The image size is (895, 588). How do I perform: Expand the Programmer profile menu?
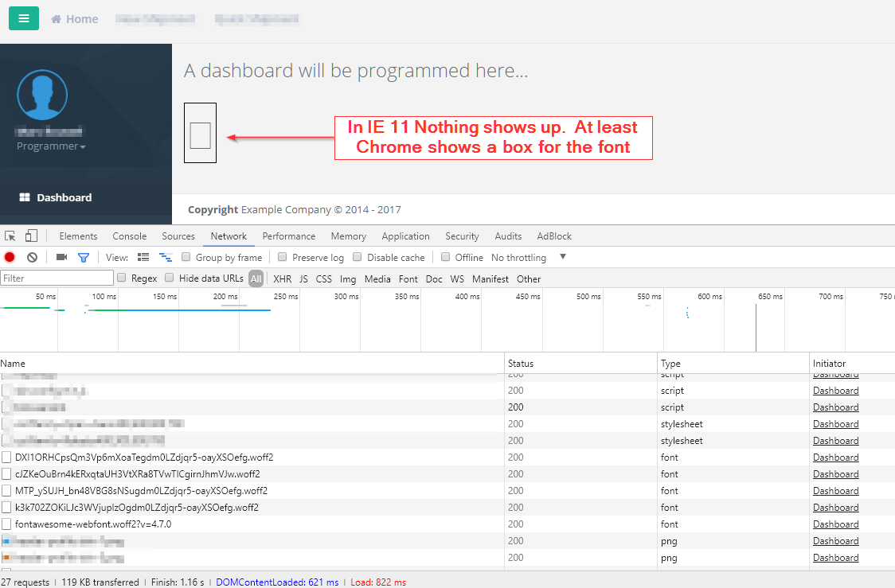pos(50,146)
